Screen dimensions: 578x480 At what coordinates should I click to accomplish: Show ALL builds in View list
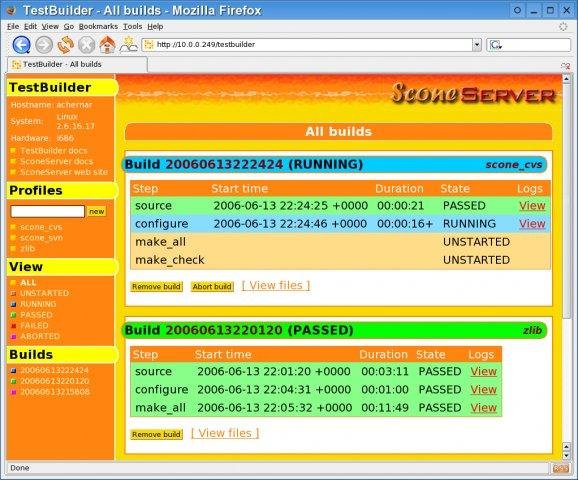click(28, 282)
